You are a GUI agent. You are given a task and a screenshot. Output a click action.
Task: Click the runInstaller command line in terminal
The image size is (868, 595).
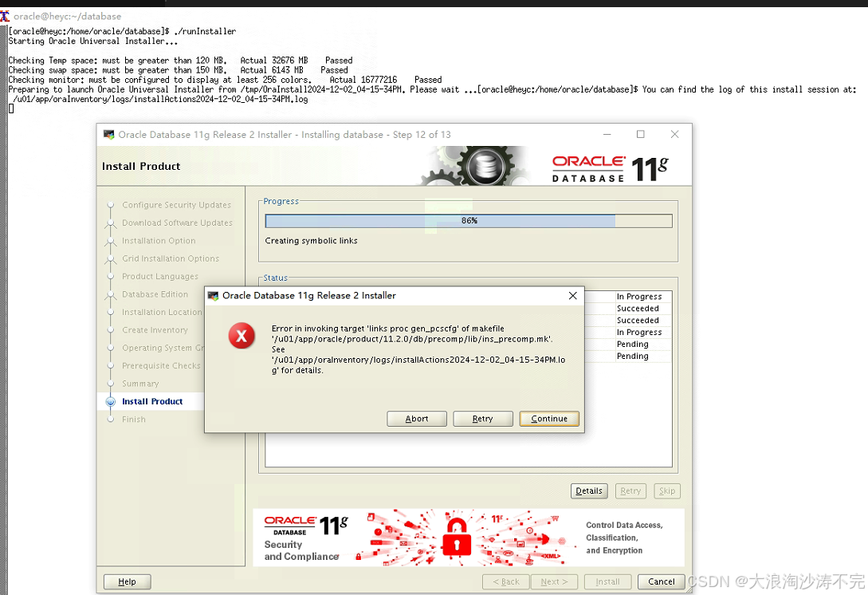coord(122,32)
